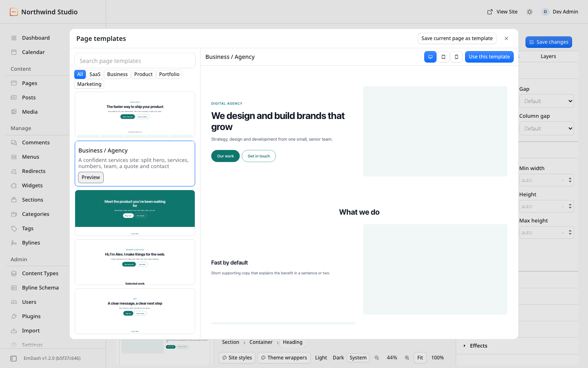Open the Column gap dropdown
This screenshot has height=368, width=588.
[546, 128]
